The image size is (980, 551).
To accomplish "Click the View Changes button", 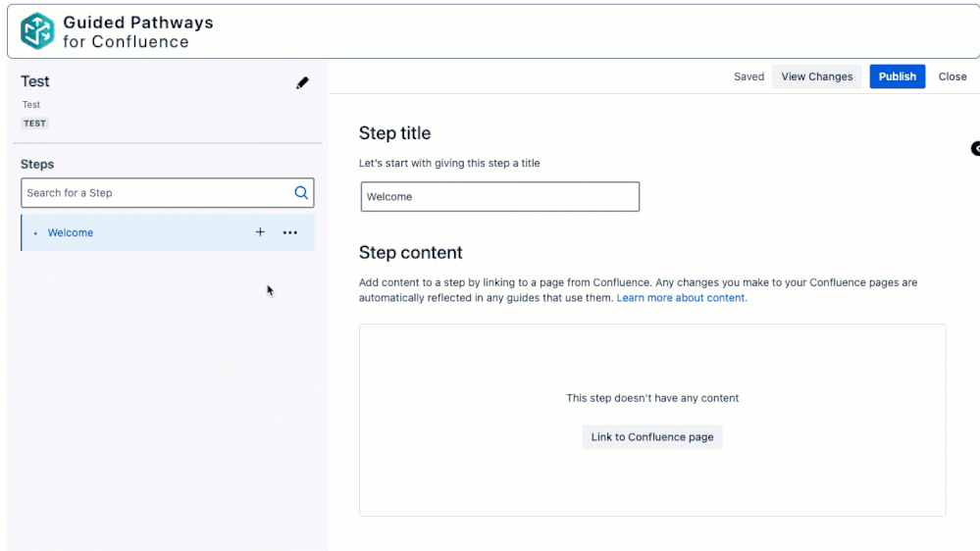I will click(817, 76).
